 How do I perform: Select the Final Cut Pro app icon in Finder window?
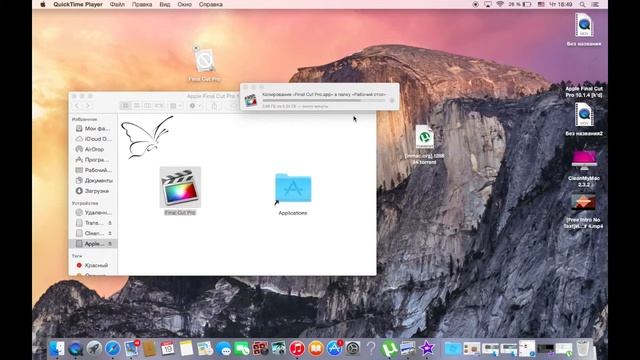(x=180, y=187)
